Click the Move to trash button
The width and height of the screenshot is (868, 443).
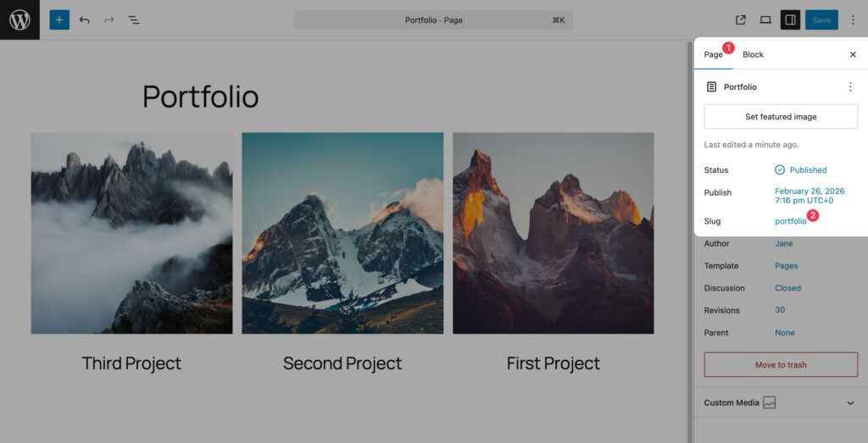click(x=781, y=365)
